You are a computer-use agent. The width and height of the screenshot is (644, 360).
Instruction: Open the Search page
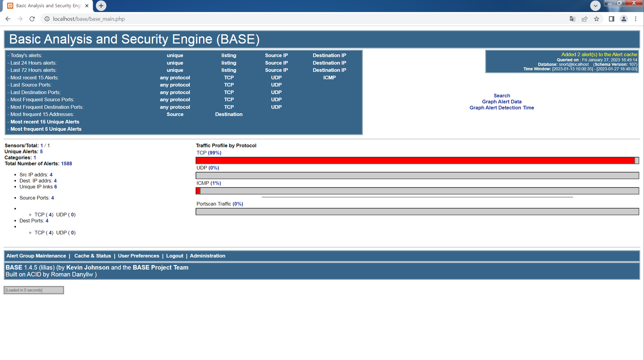point(502,96)
